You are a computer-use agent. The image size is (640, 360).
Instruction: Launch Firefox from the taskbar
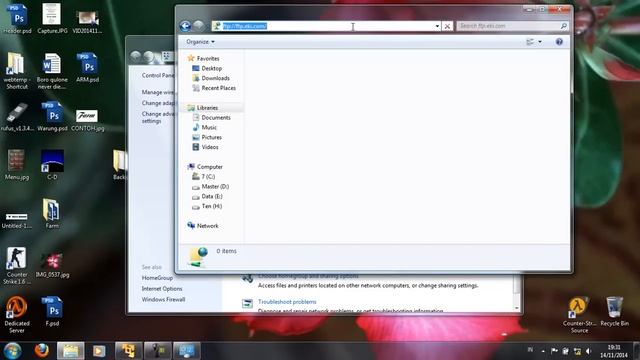(41, 351)
